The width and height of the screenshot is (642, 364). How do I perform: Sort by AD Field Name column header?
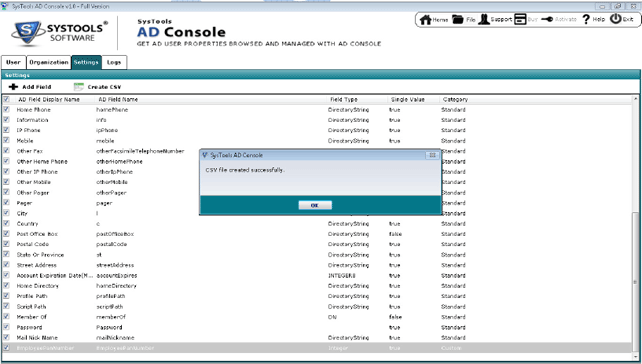point(118,99)
